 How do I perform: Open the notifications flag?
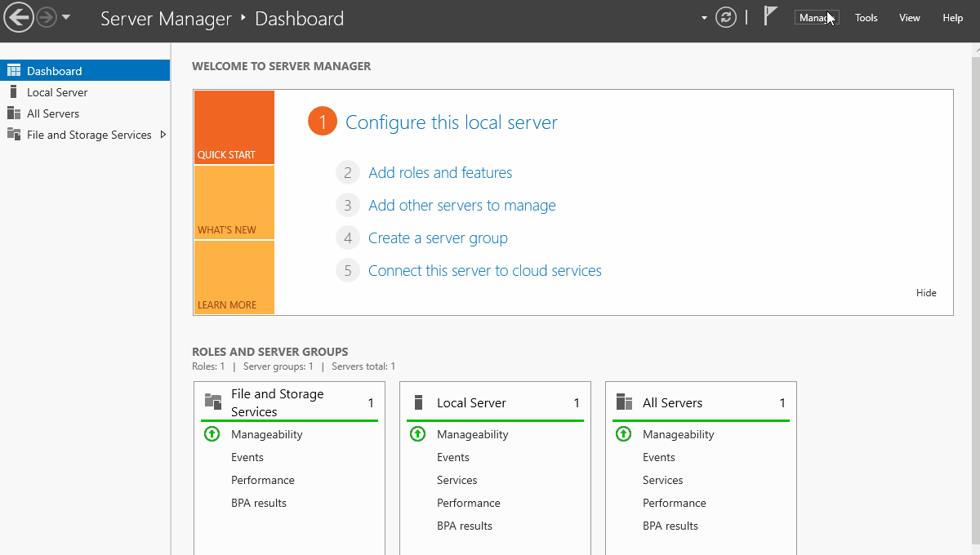(770, 16)
